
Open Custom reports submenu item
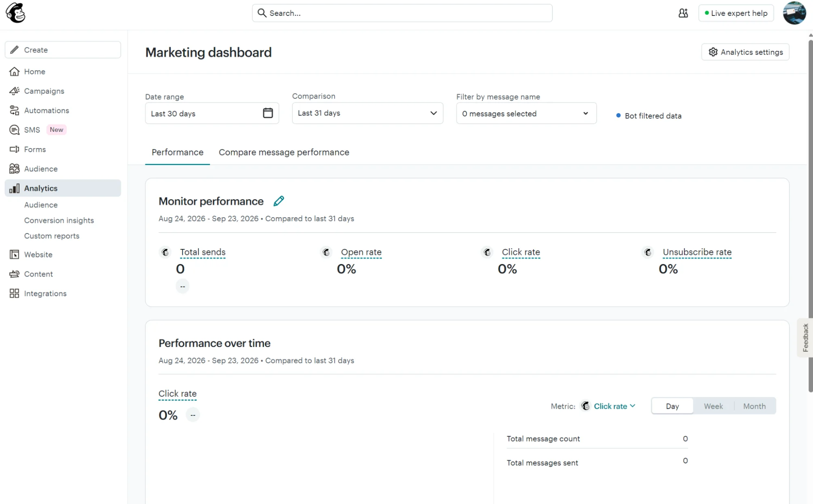coord(52,236)
